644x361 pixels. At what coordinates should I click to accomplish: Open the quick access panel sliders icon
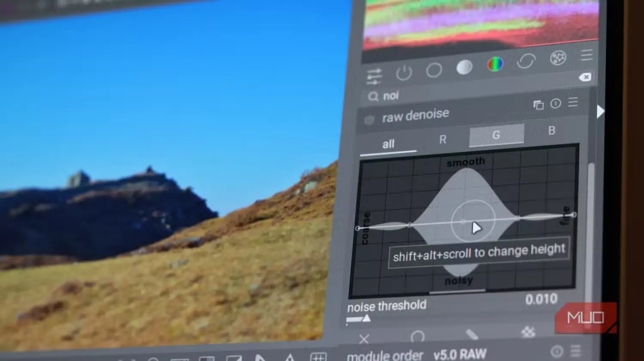pos(374,76)
